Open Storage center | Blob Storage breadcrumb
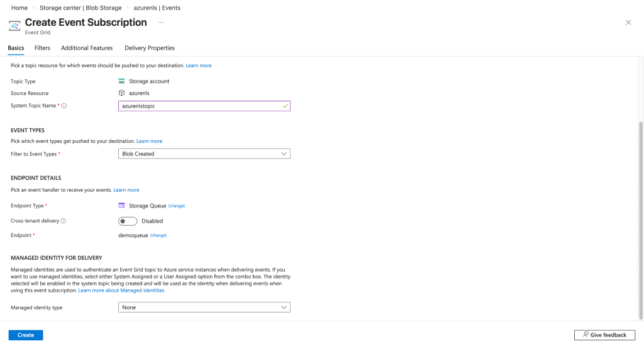 (80, 8)
